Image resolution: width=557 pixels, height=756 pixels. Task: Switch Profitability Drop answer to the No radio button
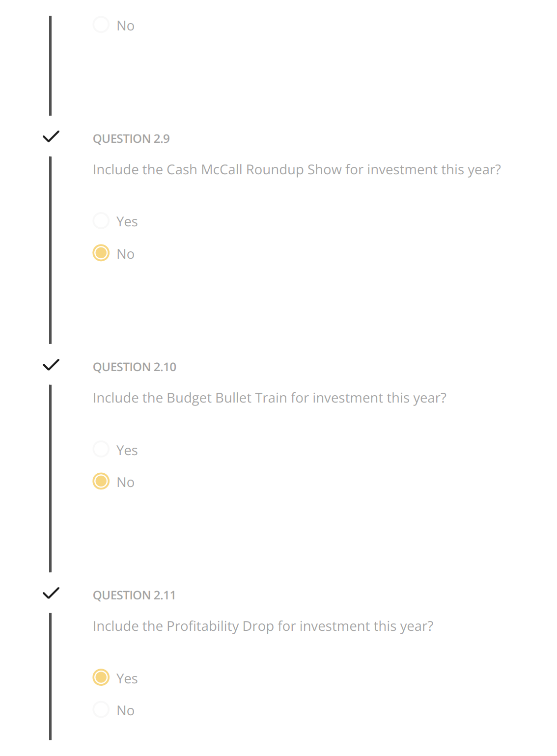tap(101, 710)
